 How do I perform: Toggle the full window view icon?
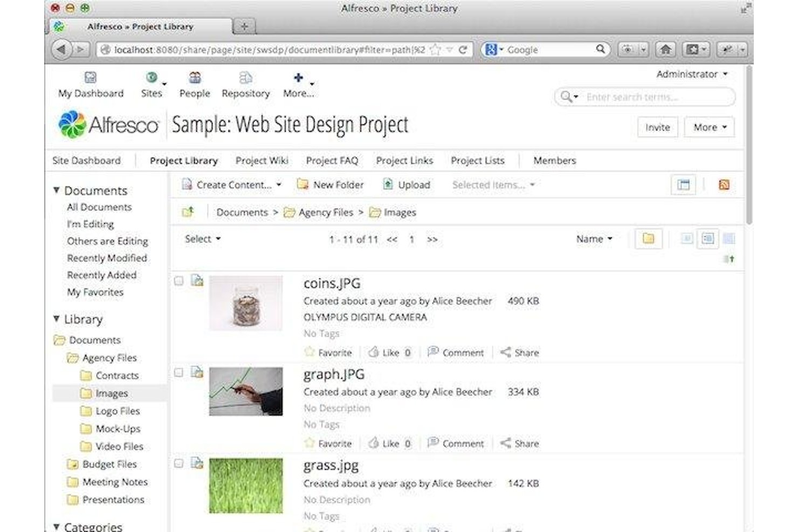pyautogui.click(x=683, y=185)
